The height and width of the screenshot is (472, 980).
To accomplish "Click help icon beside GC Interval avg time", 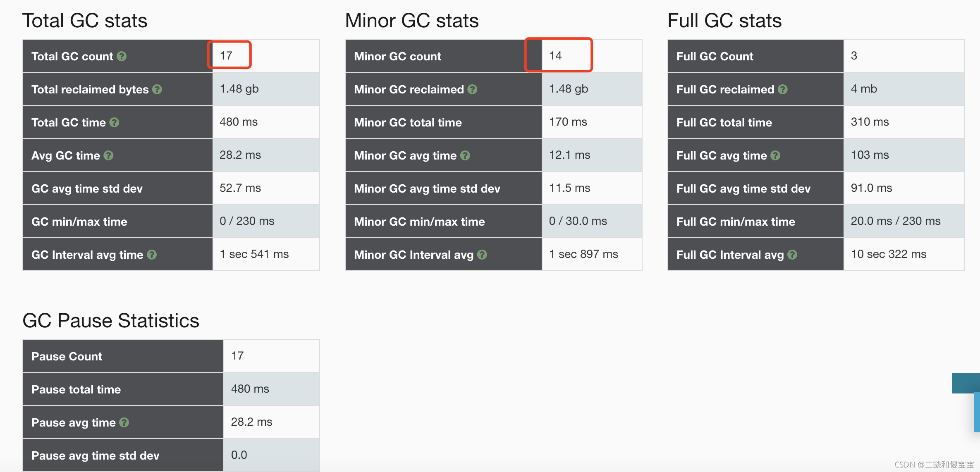I will pos(152,255).
